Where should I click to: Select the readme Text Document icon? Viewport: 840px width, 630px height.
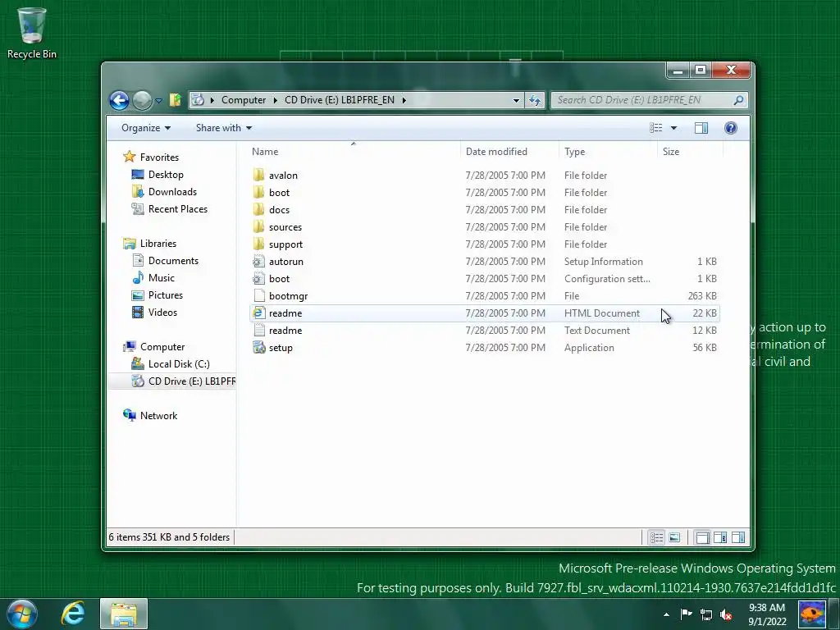click(258, 330)
